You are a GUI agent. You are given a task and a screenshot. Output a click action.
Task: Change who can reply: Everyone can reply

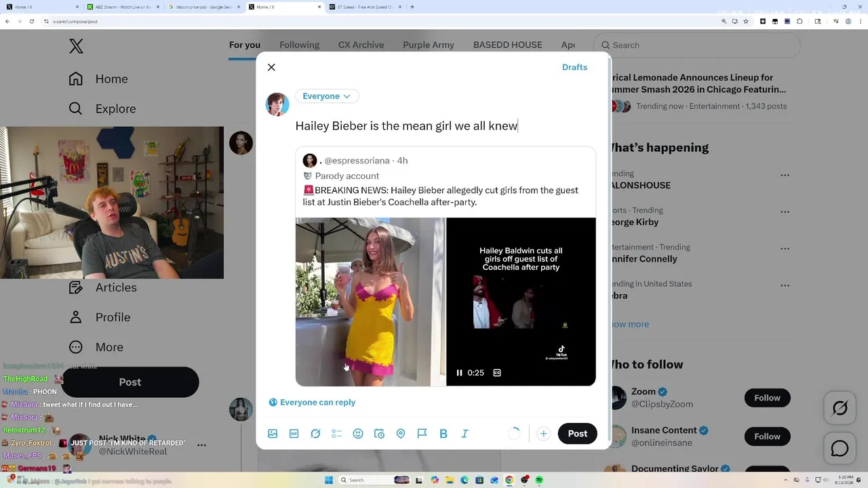[312, 403]
